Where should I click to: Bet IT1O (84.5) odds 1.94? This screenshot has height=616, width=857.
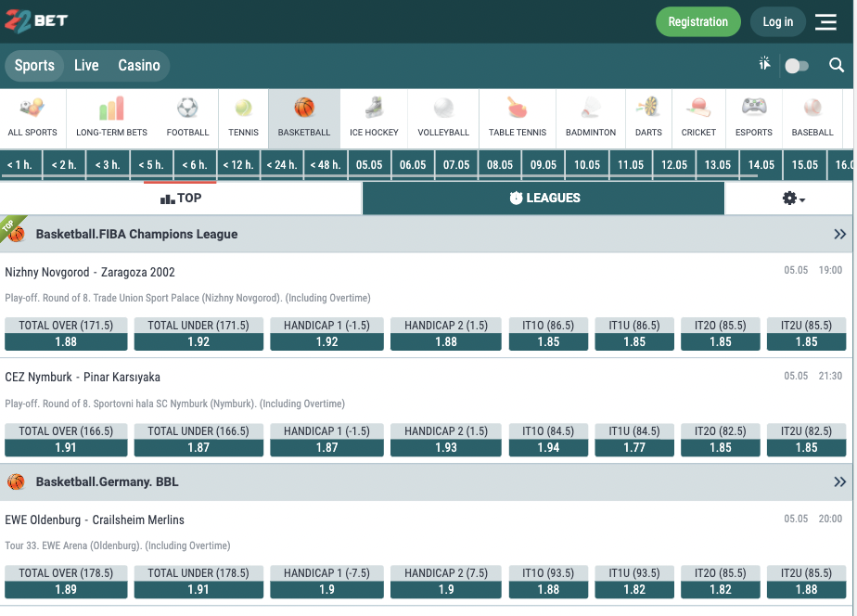point(548,440)
